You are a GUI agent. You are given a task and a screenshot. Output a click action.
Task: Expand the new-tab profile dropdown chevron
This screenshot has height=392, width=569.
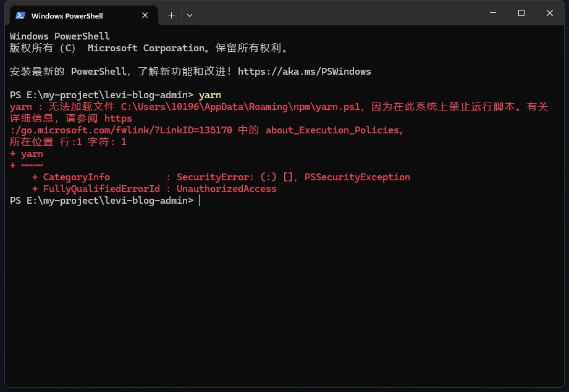pos(190,15)
